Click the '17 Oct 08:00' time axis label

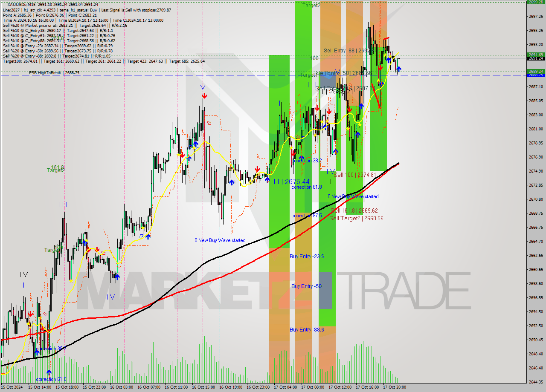(x=312, y=387)
